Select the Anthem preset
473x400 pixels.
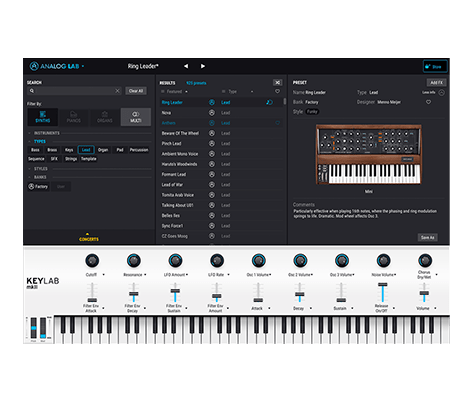click(x=221, y=123)
